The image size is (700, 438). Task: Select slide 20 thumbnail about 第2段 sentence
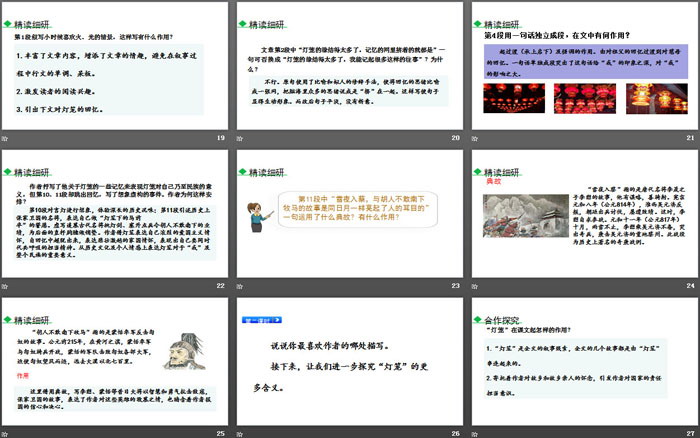pos(350,66)
